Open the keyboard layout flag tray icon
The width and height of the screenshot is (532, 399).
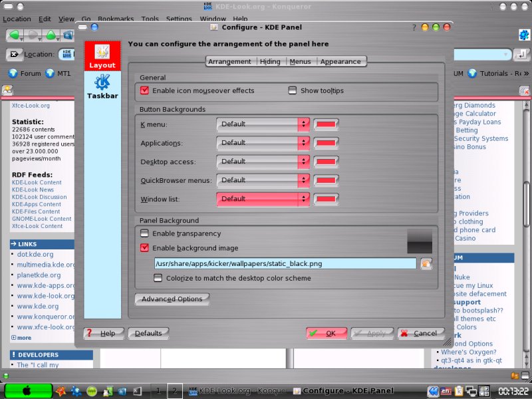[446, 391]
